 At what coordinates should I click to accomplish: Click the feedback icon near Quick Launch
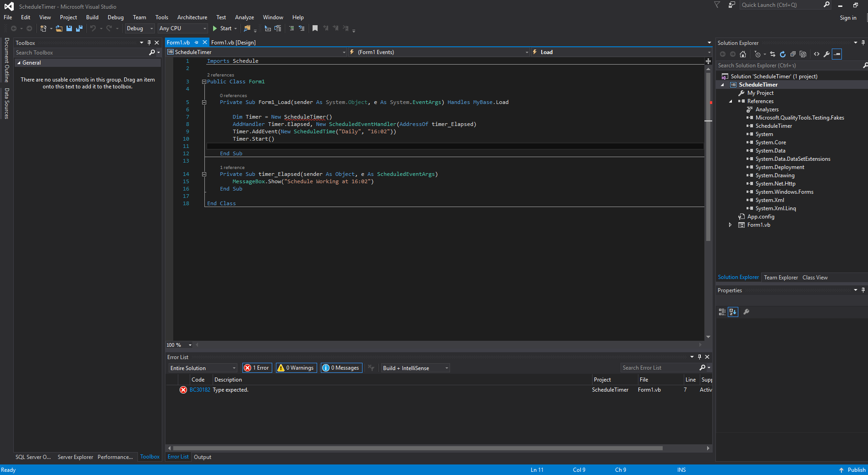pos(732,5)
